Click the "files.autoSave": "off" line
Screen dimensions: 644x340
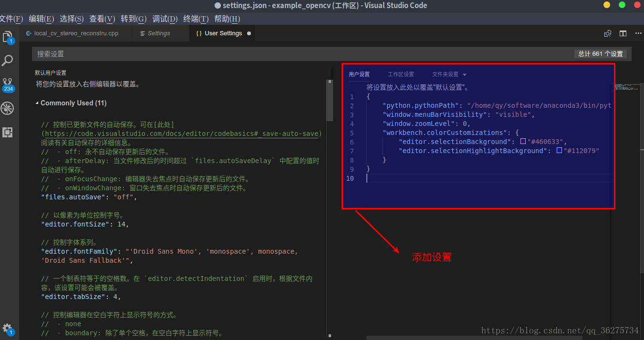89,197
